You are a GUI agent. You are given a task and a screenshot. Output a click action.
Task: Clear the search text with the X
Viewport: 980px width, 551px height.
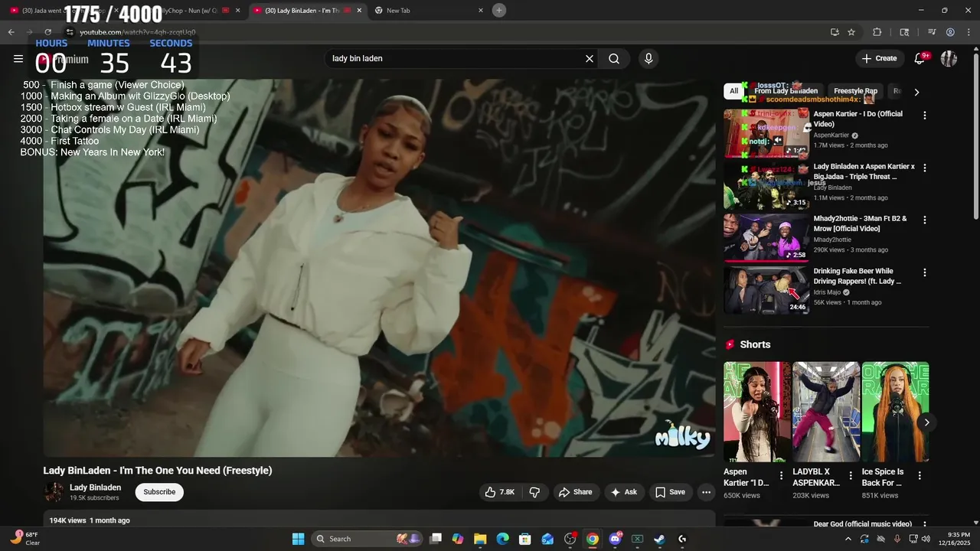click(590, 58)
